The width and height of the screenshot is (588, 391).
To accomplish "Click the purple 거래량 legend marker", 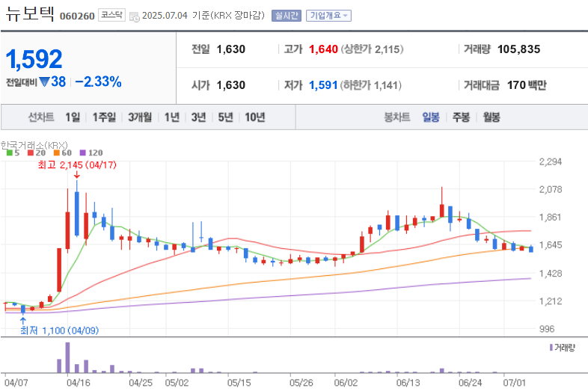I will [x=551, y=348].
